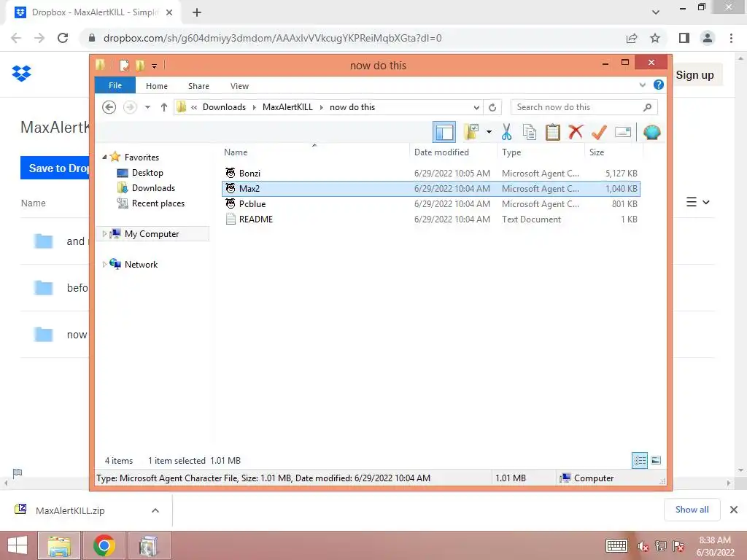Click the red X Delete icon
The image size is (747, 560).
coord(576,132)
